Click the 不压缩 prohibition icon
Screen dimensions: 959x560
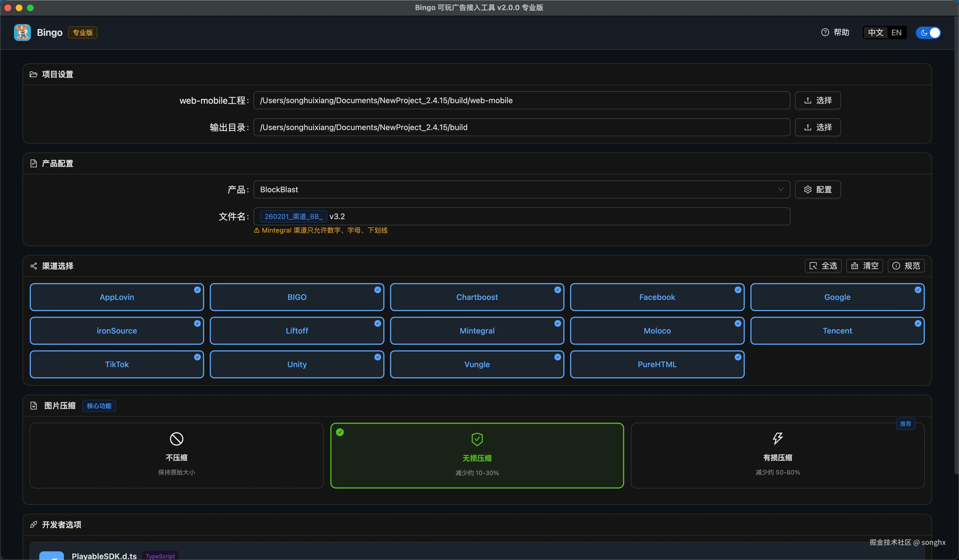pos(177,439)
